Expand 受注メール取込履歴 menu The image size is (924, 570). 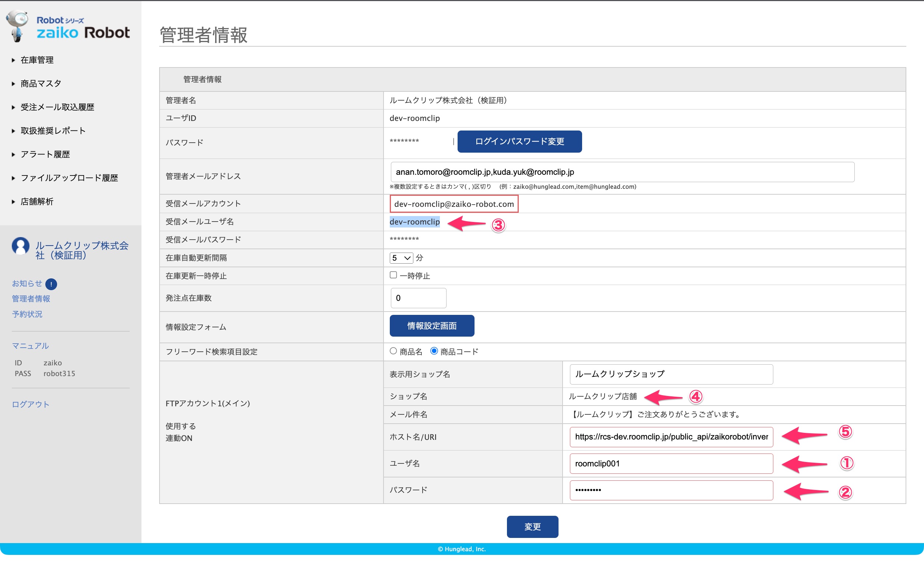(x=57, y=107)
